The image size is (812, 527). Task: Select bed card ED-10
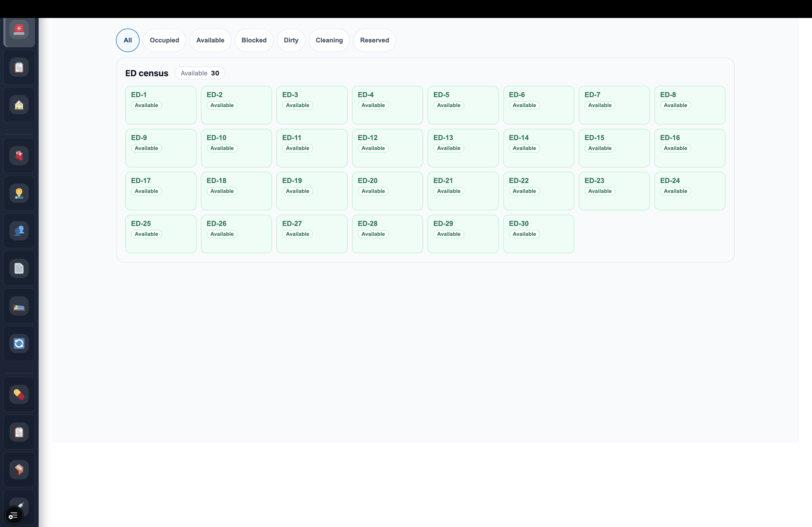pyautogui.click(x=237, y=148)
